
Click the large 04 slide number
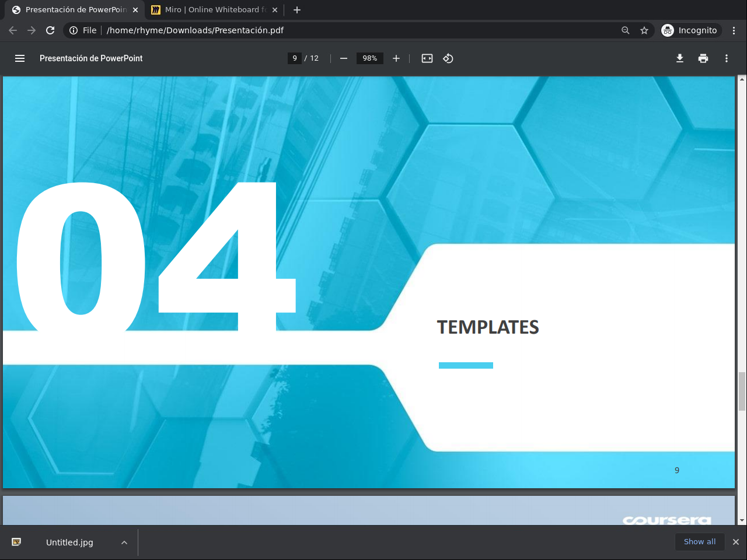(x=156, y=257)
